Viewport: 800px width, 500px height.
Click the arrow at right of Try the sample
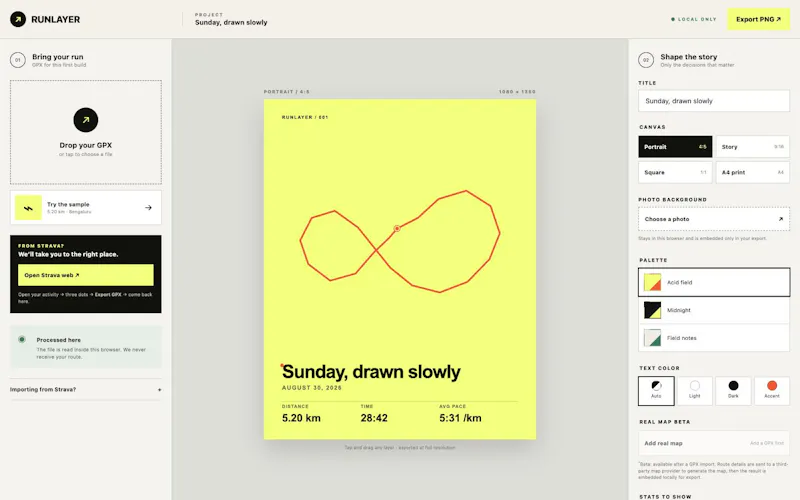pos(148,208)
